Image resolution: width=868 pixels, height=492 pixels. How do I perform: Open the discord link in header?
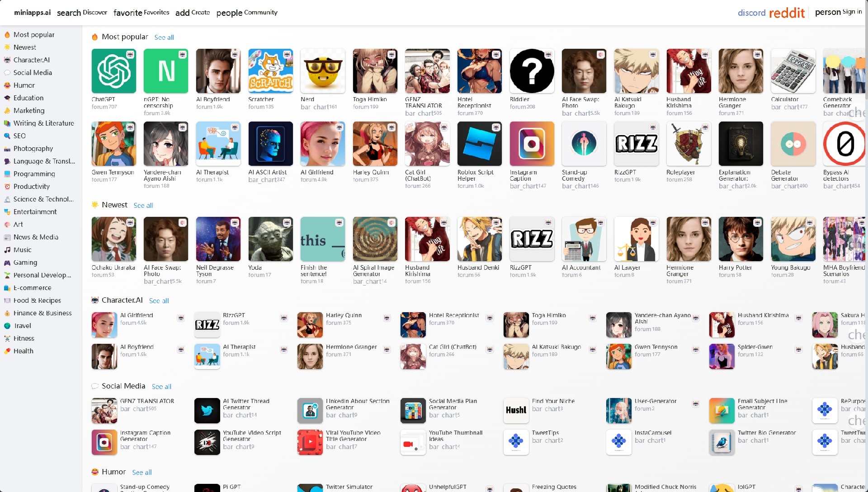click(x=751, y=13)
